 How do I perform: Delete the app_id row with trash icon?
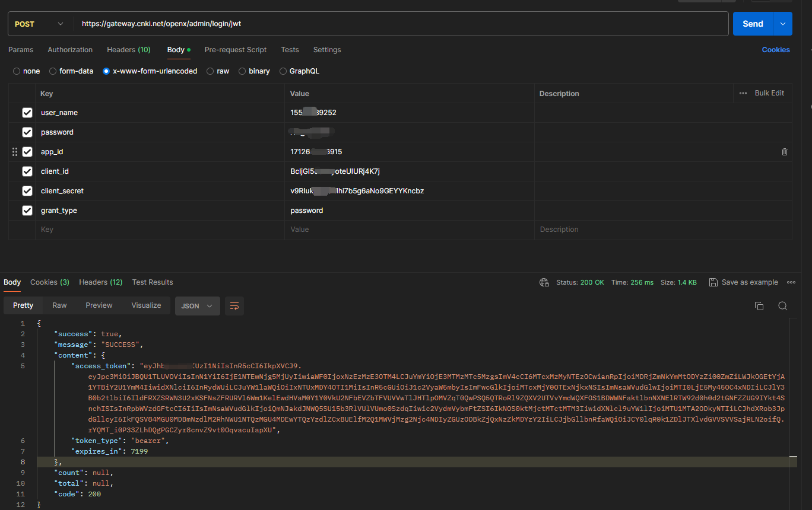(x=784, y=152)
